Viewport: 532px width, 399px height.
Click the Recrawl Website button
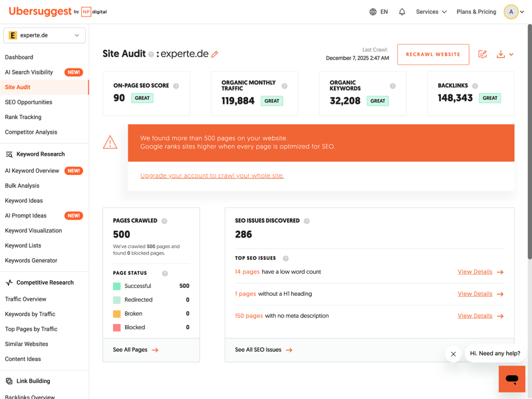[433, 55]
